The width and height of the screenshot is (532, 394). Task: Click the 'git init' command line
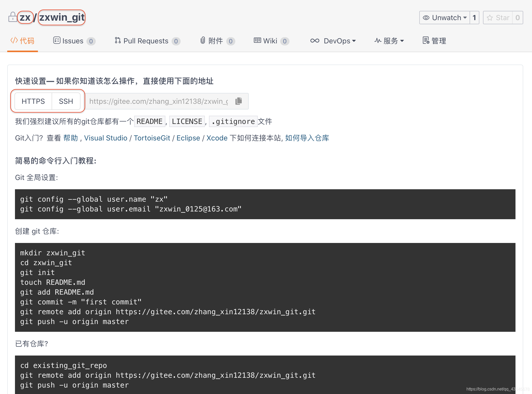pyautogui.click(x=37, y=272)
